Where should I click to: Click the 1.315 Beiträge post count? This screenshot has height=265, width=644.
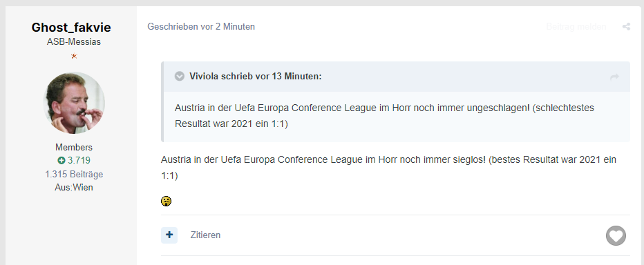pyautogui.click(x=74, y=174)
